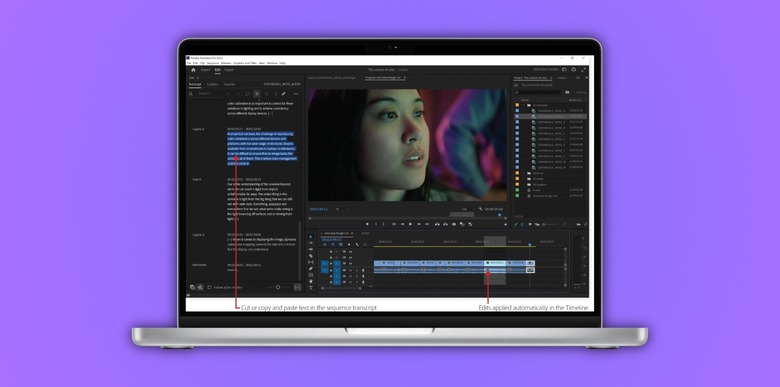Toggle Snap in timeline
Screen dimensions: 780x387
tap(333, 244)
